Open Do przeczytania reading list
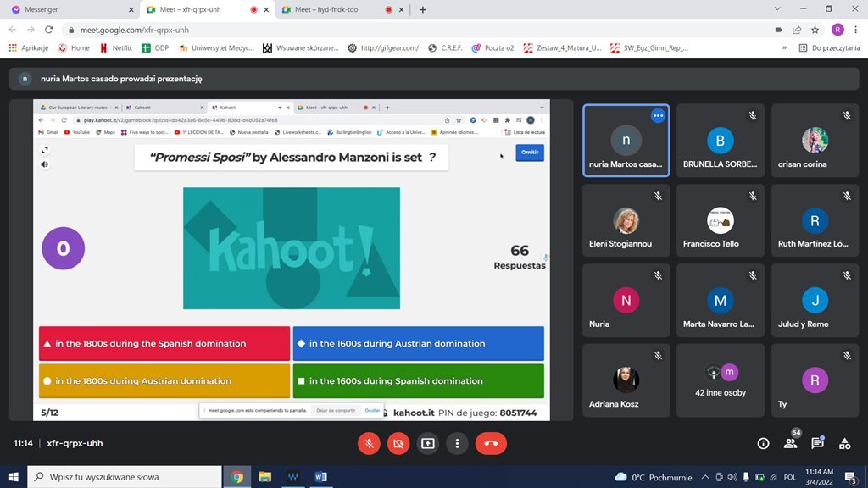This screenshot has width=868, height=488. click(x=829, y=48)
